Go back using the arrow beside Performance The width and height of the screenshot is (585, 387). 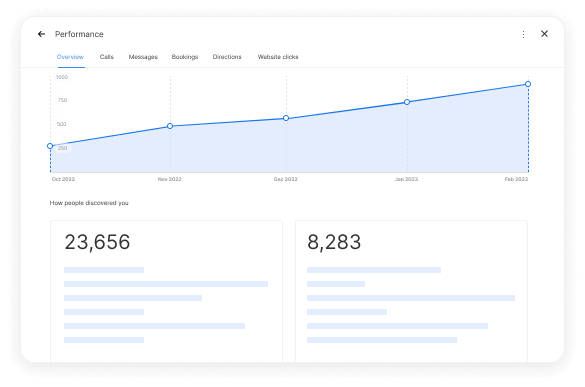pos(41,34)
